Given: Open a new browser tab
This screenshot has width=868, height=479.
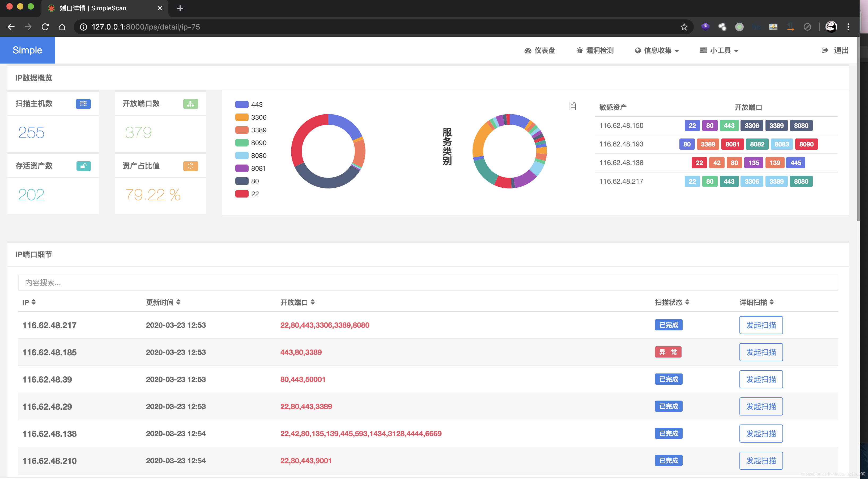Looking at the screenshot, I should [180, 8].
